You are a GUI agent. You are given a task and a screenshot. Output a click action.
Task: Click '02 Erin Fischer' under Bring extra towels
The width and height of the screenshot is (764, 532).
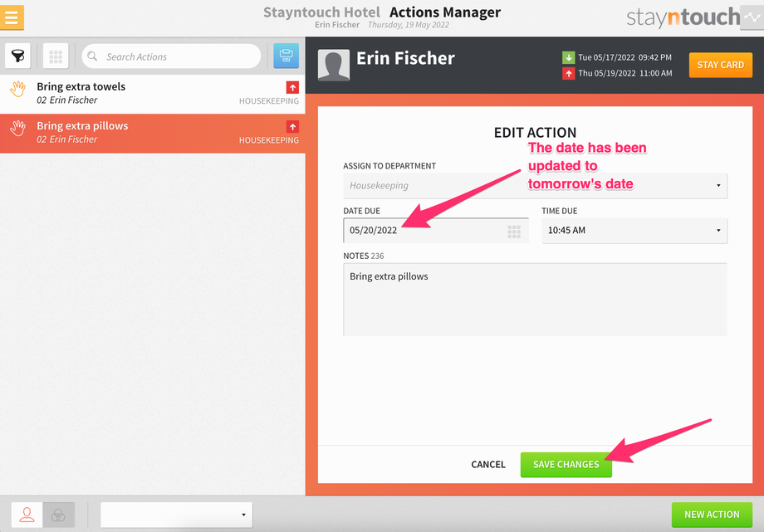(x=67, y=100)
